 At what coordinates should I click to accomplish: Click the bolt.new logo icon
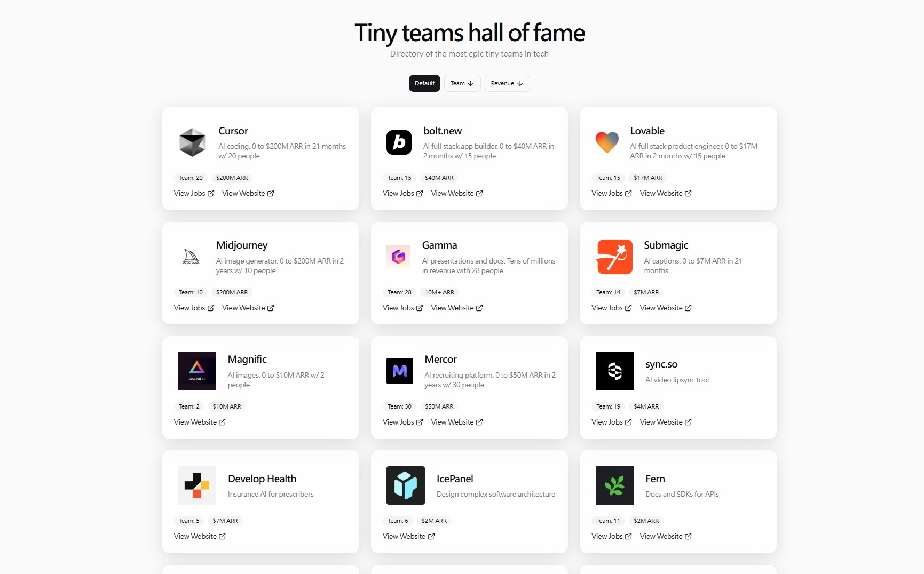click(399, 142)
